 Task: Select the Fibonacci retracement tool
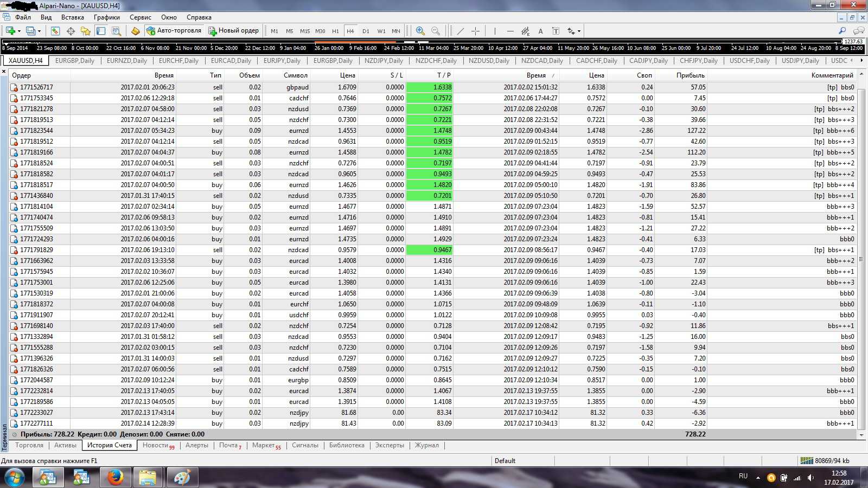pyautogui.click(x=525, y=31)
